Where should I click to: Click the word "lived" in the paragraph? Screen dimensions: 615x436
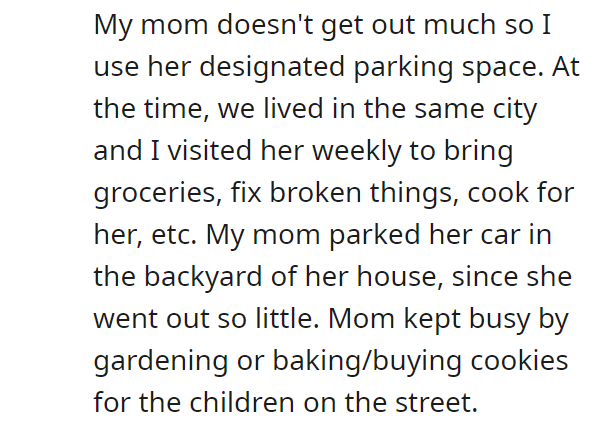[x=293, y=109]
